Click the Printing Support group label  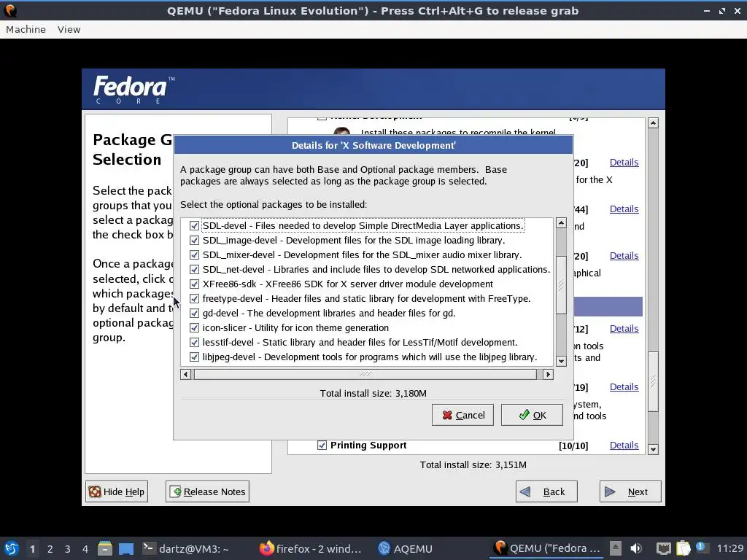(x=368, y=446)
